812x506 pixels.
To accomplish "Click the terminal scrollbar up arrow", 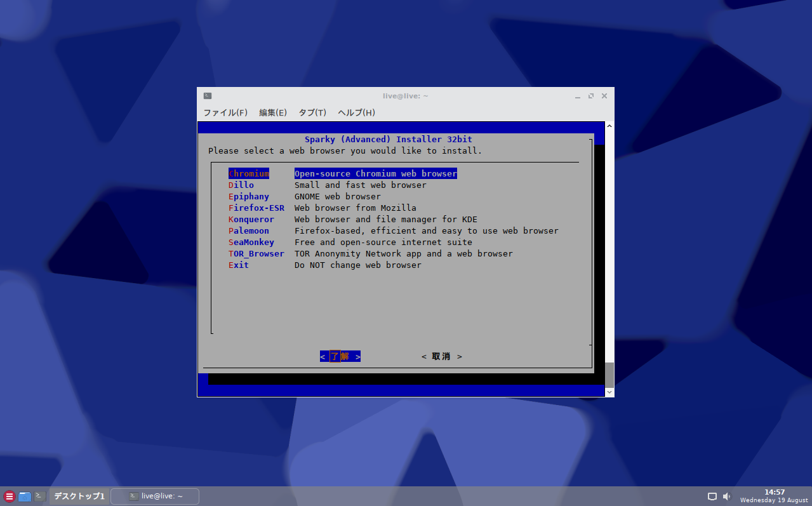I will [x=609, y=126].
